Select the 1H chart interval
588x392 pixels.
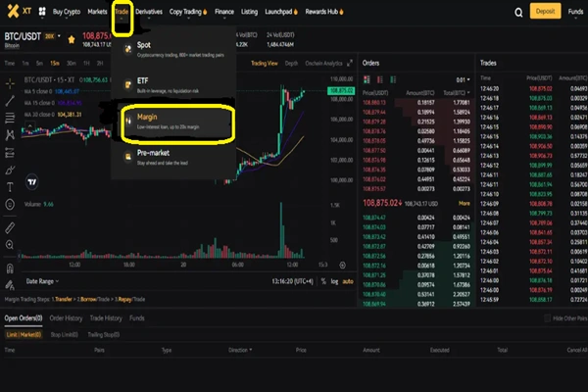(86, 64)
